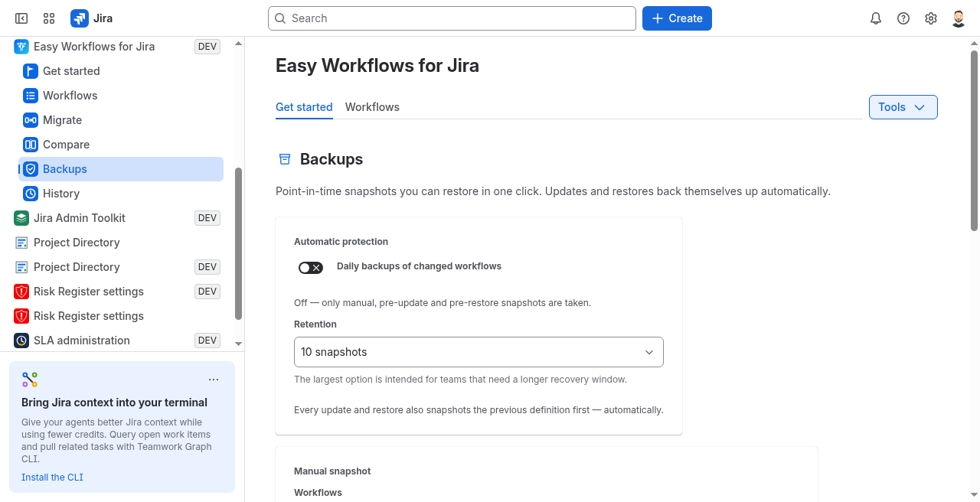
Task: Open the app switcher grid icon
Action: tap(49, 18)
